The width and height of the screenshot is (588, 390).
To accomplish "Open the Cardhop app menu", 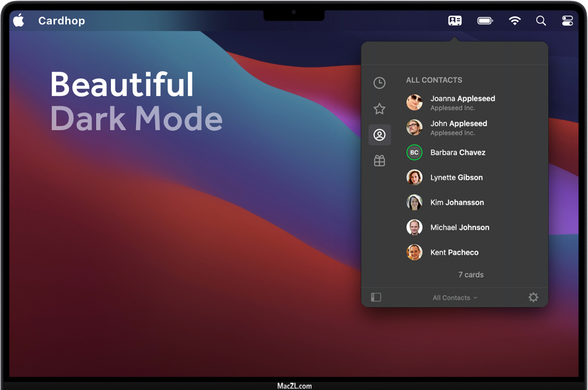I will coord(62,21).
